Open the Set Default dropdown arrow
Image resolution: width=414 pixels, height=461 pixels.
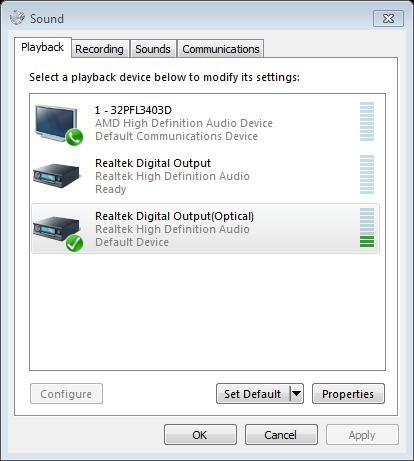click(297, 394)
